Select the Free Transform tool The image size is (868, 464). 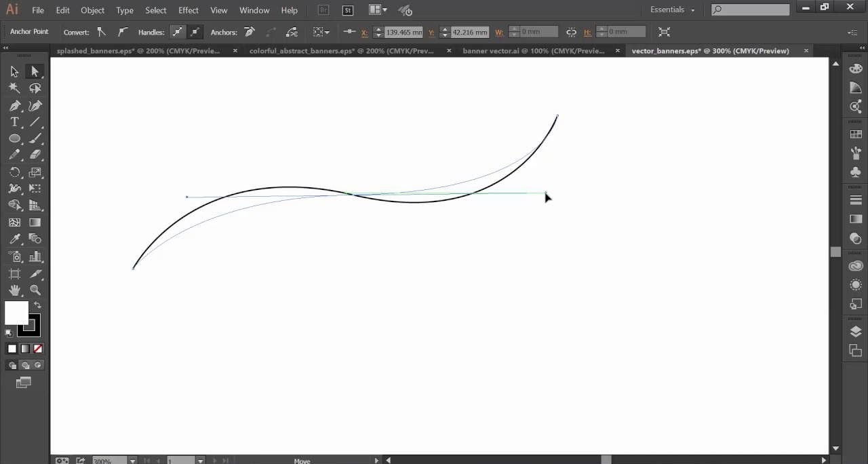(x=35, y=189)
